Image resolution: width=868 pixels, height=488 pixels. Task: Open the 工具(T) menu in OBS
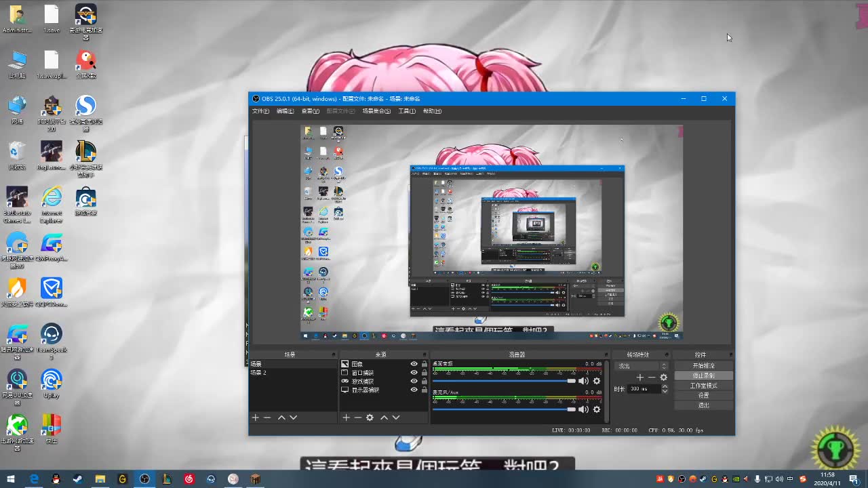407,111
